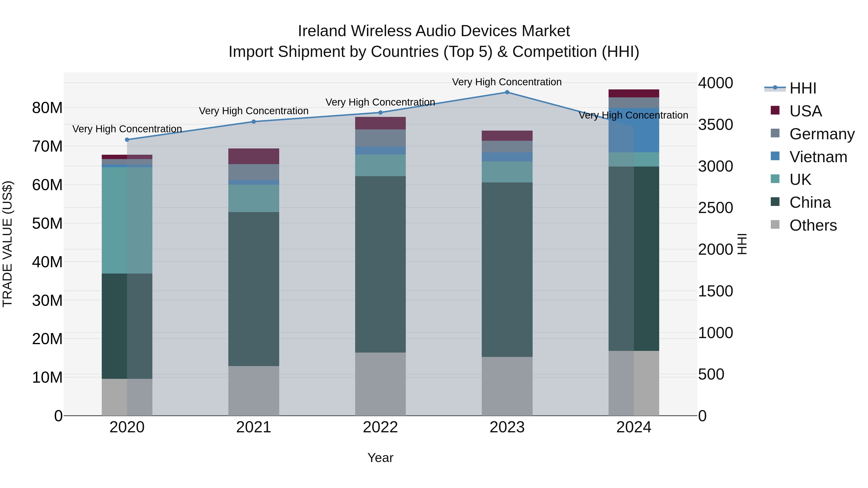Click the USA segment of the 2021 bar
Viewport: 868px width, 488px height.
pos(254,156)
